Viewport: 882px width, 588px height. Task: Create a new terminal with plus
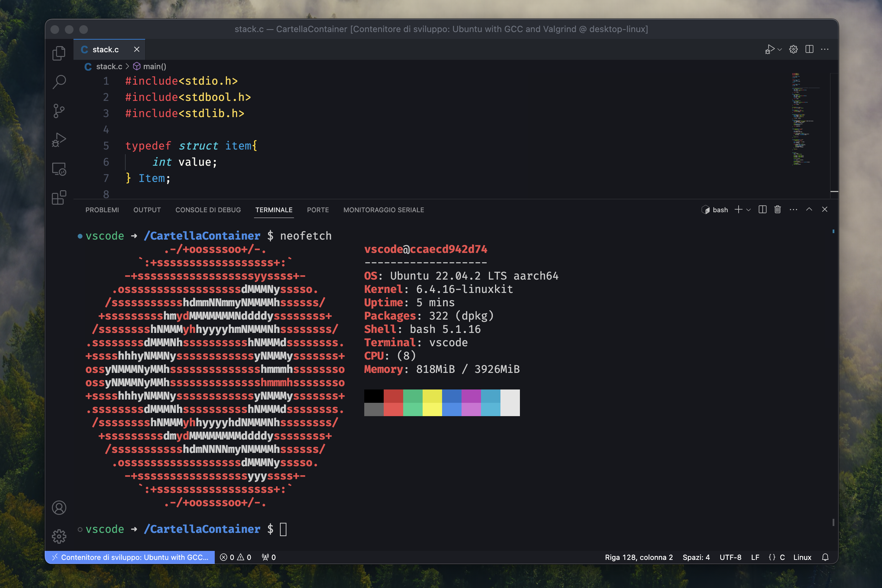tap(738, 209)
